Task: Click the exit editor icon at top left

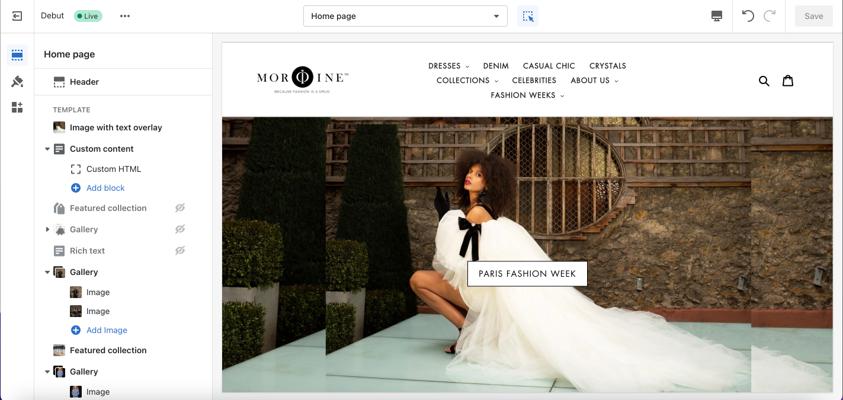Action: [17, 16]
